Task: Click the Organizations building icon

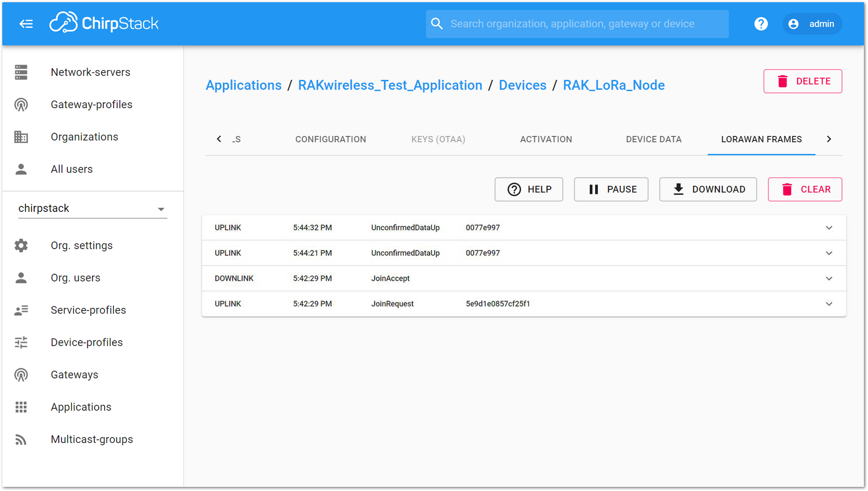Action: click(21, 137)
